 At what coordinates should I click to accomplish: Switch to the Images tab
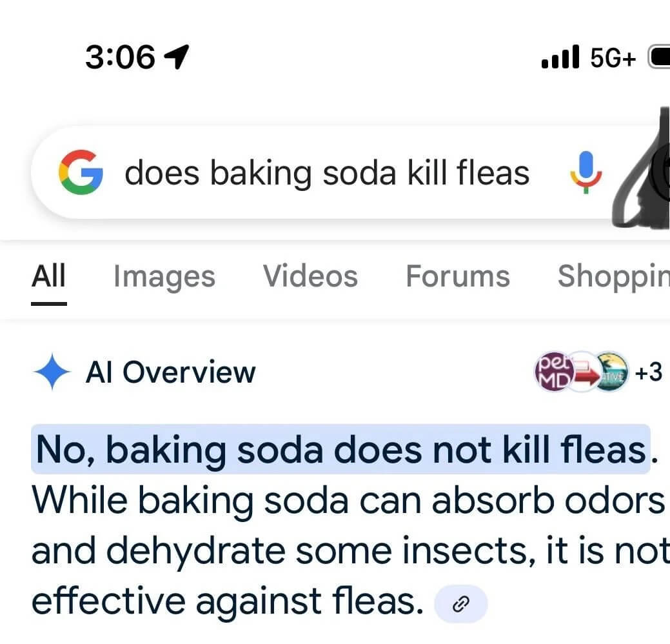[x=164, y=276]
